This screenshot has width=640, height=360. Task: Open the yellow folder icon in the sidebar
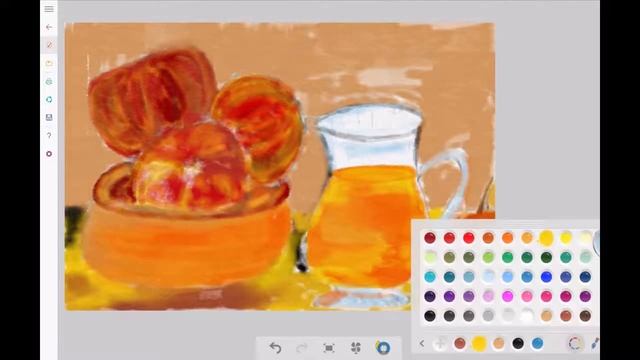point(49,63)
